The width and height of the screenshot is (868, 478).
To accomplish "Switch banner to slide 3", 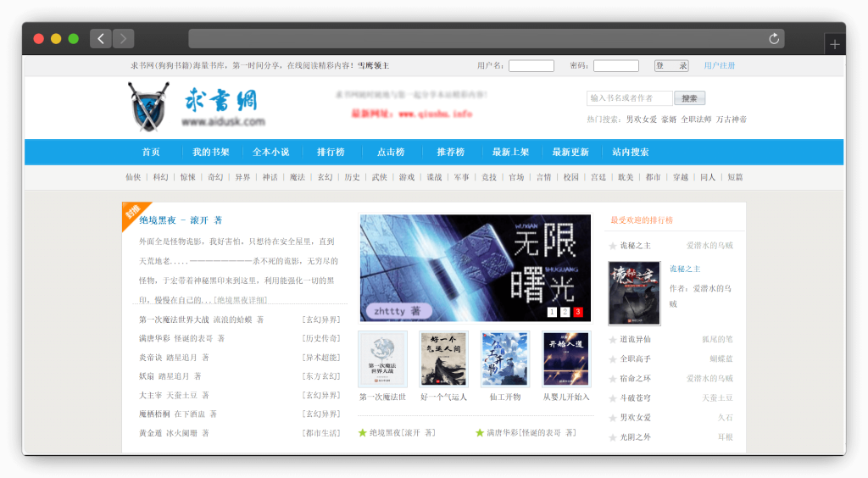I will tap(578, 312).
